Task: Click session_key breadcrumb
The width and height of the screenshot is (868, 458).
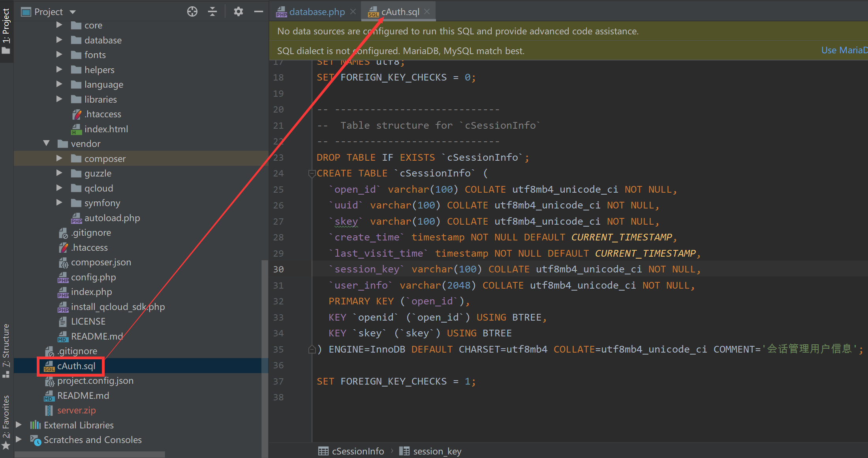Action: 430,451
